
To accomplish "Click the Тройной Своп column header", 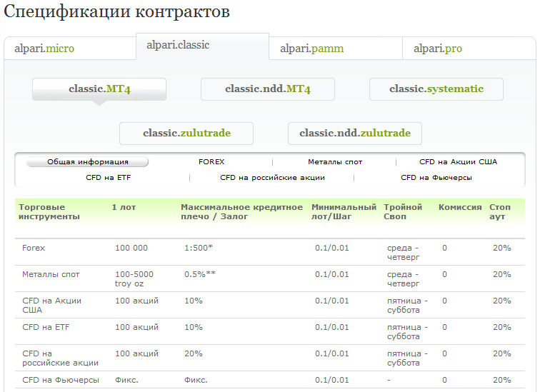I will coord(403,211).
